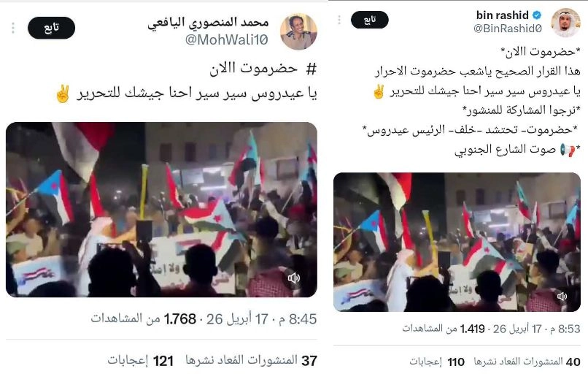588x374 pixels.
Task: View the 40 reposts on the bin rashid post
Action: tap(527, 362)
